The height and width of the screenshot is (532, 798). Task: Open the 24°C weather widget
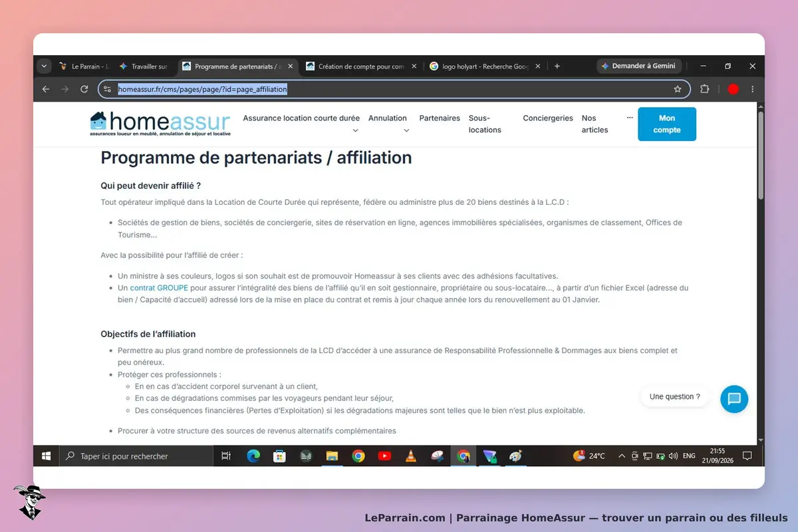click(589, 456)
